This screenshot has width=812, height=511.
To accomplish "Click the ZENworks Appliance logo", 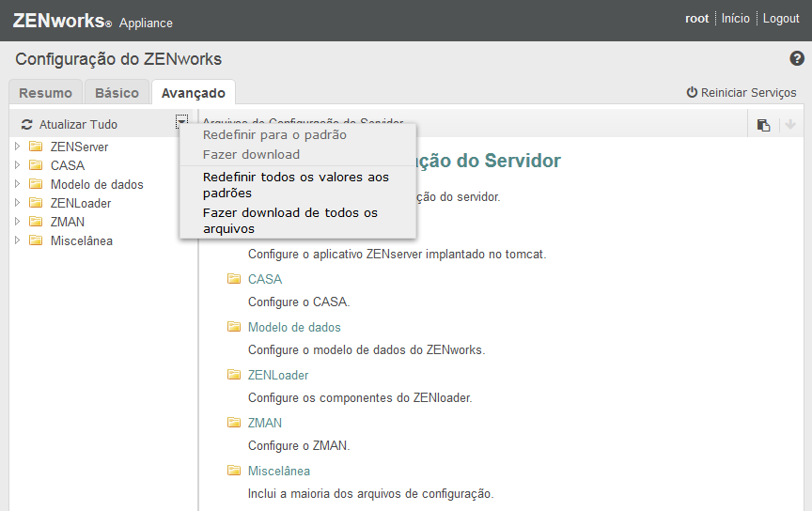I will pyautogui.click(x=92, y=21).
